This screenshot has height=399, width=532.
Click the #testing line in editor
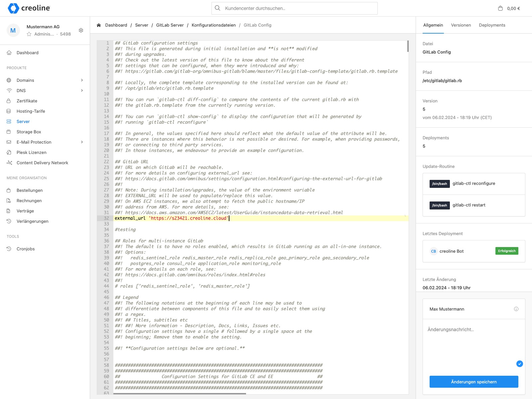(x=125, y=229)
